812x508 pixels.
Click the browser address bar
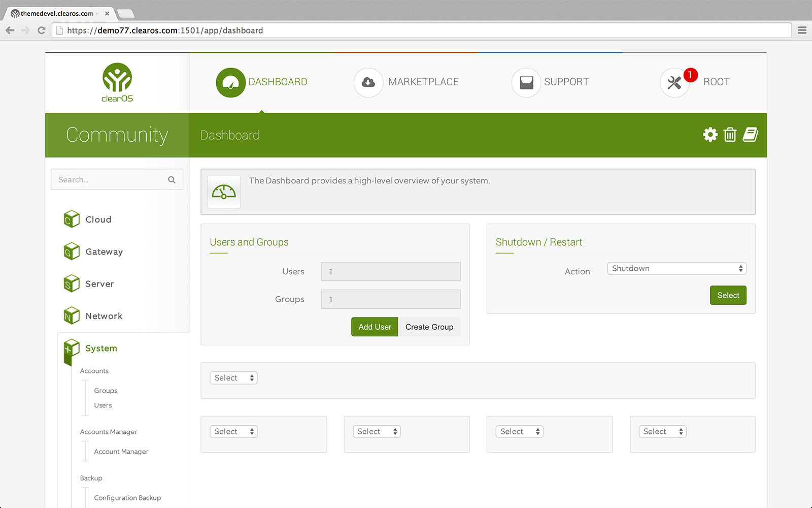(421, 30)
